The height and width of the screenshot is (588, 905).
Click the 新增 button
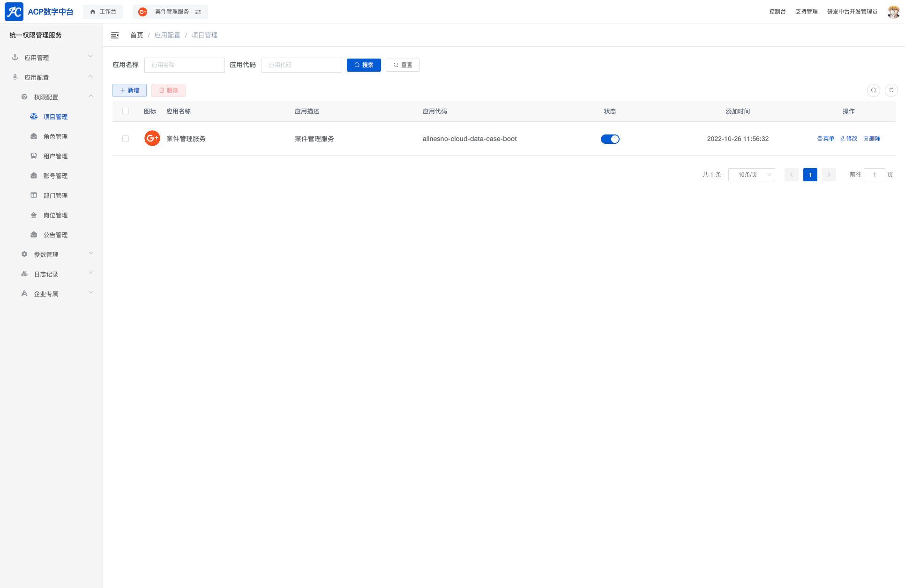pos(129,90)
